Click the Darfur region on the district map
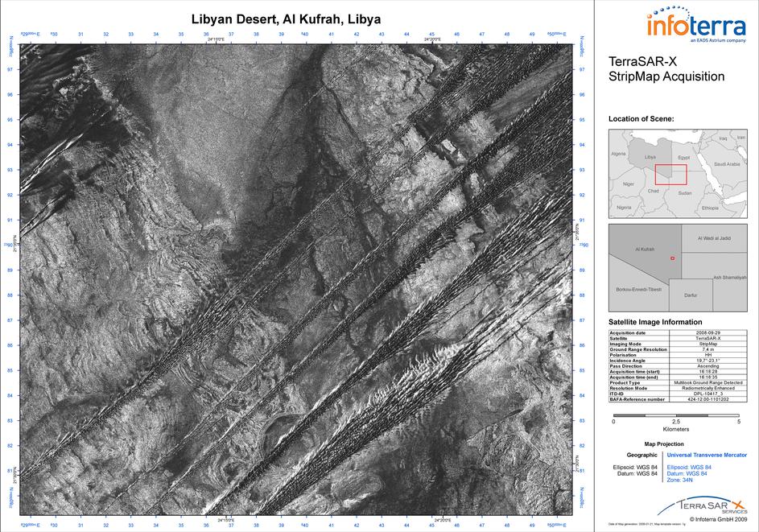 690,295
